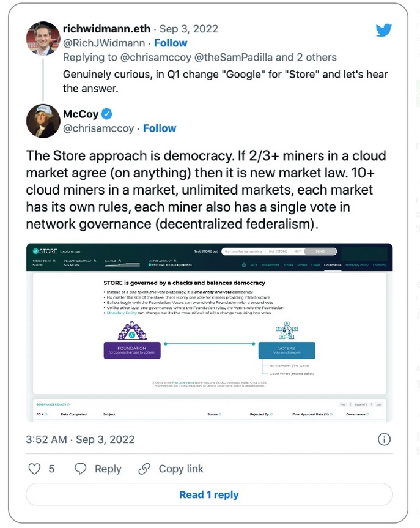Click the Twitter bird logo icon
420x528 pixels.
coord(384,30)
